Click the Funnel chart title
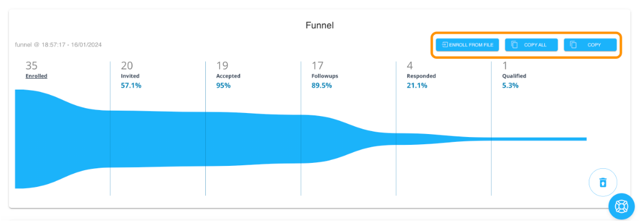Viewport: 644px width, 223px height. [x=319, y=25]
